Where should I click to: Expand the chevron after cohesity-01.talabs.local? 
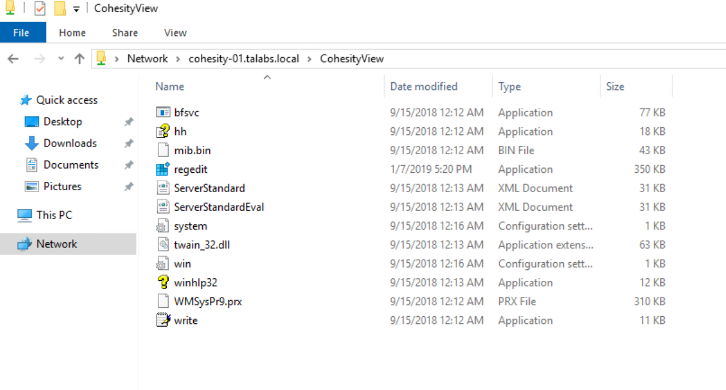[309, 59]
